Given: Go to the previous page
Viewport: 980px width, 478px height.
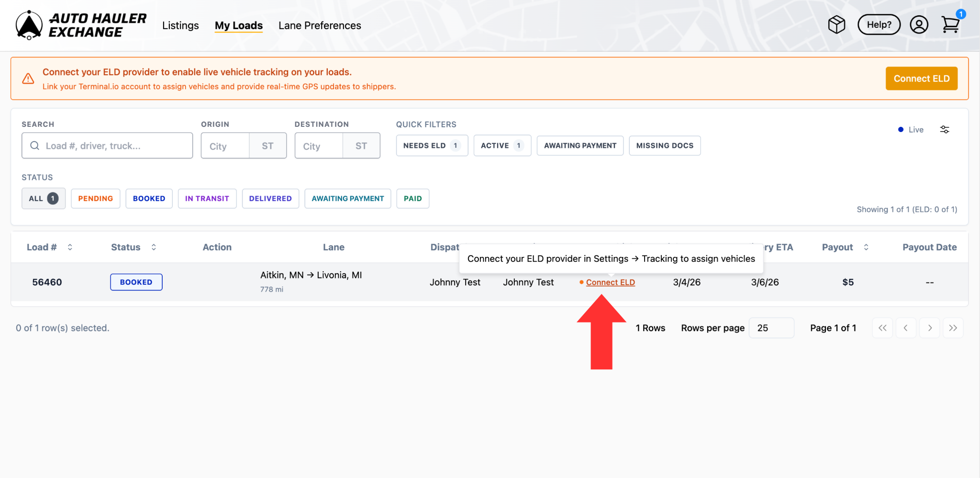Looking at the screenshot, I should [905, 328].
